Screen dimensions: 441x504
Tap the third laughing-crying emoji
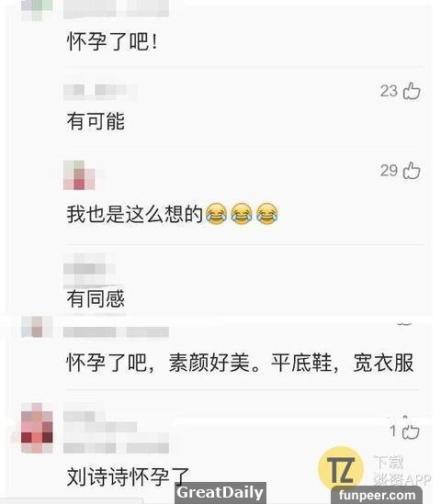pyautogui.click(x=267, y=213)
